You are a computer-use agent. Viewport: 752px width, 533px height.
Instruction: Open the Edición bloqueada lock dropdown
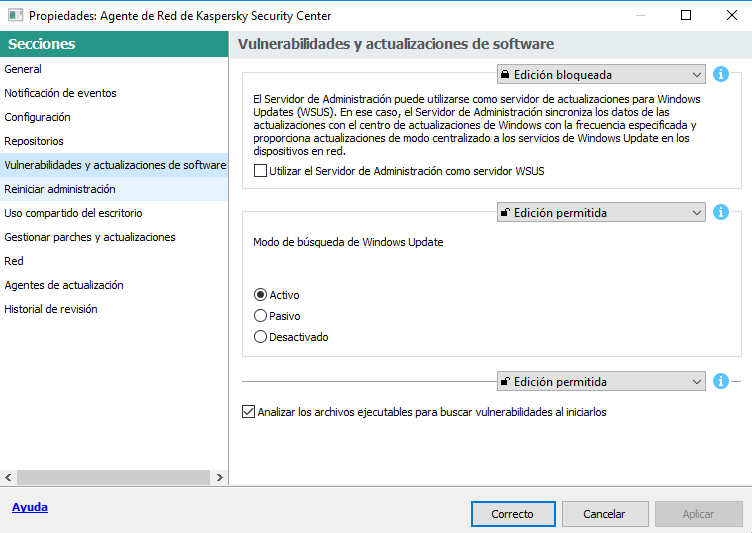tap(601, 74)
